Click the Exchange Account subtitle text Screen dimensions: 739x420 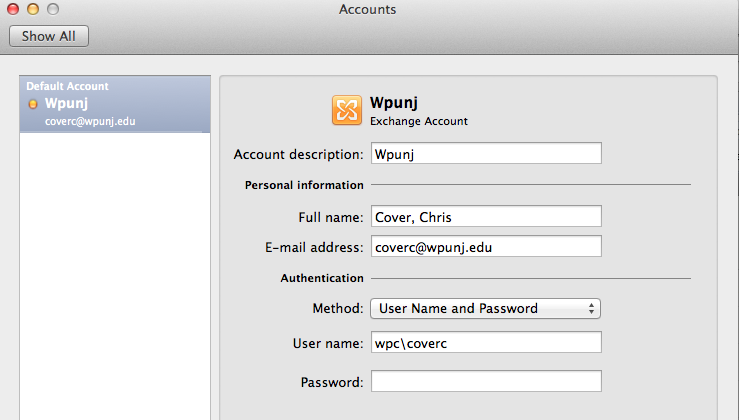click(x=419, y=121)
